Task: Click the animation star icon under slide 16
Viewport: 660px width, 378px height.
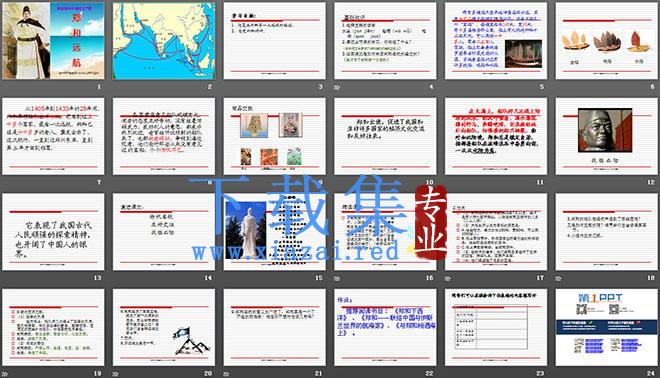Action: tap(337, 278)
